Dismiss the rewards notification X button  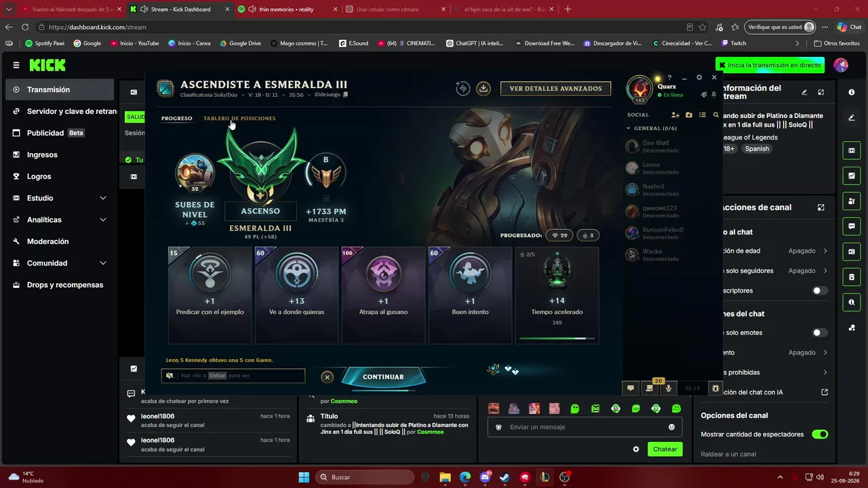(327, 377)
